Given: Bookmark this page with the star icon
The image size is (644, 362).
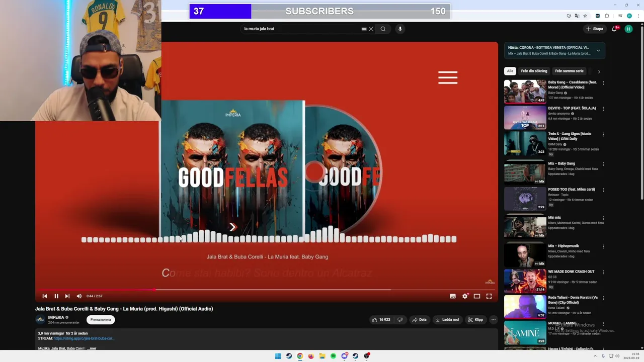Looking at the screenshot, I should click(x=585, y=16).
